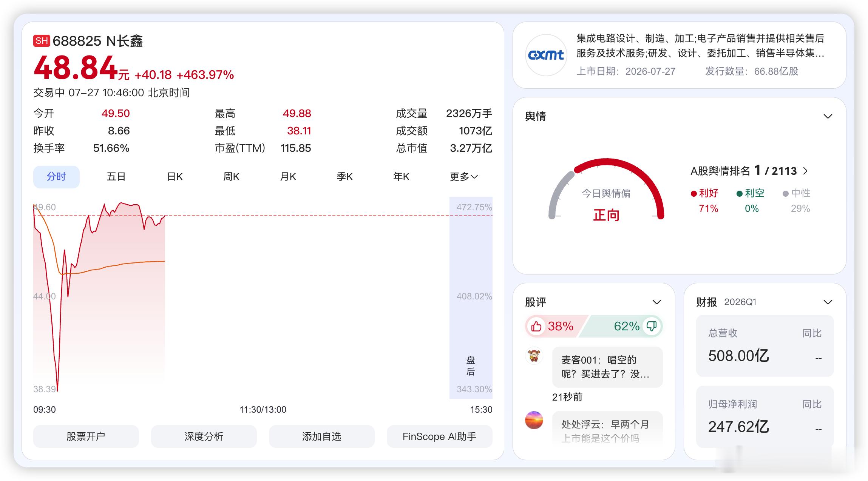The height and width of the screenshot is (481, 868).
Task: Open the FinScope AI助手 button
Action: coord(440,436)
